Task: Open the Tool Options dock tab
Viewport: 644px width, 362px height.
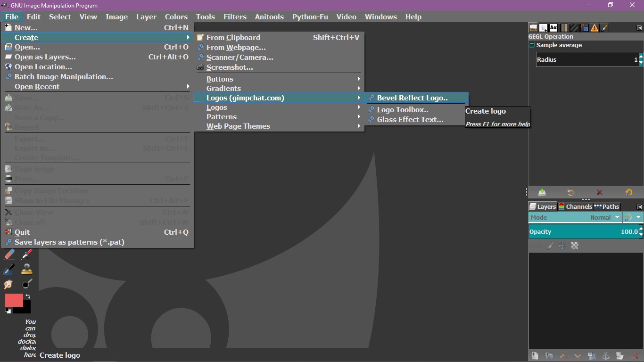Action: [x=533, y=28]
